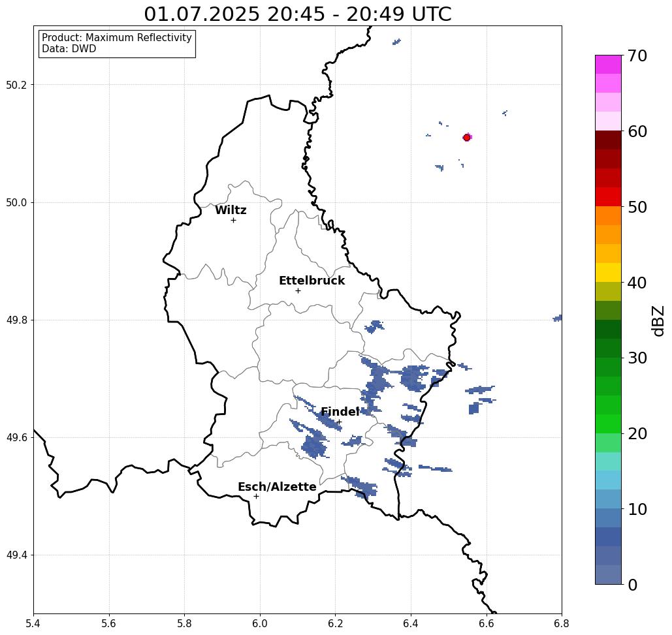672x635 pixels.
Task: Click the 40 tick on the colorbar
Action: pyautogui.click(x=637, y=283)
